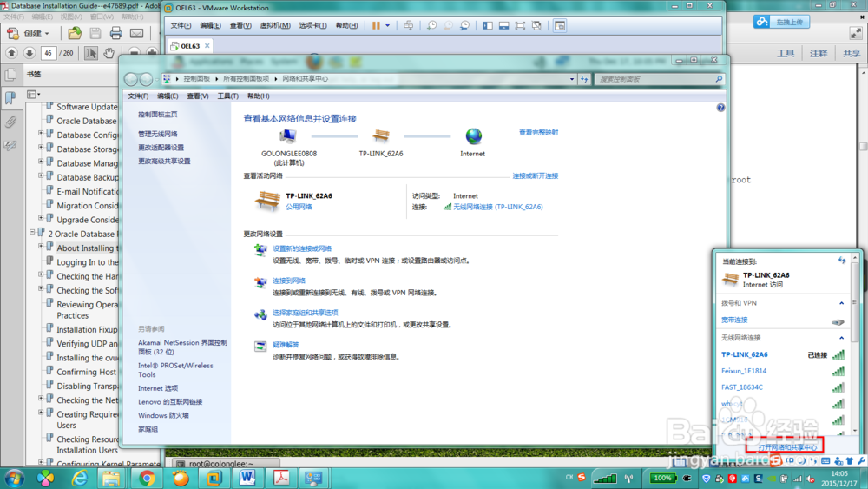
Task: Go to next page in Adobe Reader
Action: coord(30,53)
